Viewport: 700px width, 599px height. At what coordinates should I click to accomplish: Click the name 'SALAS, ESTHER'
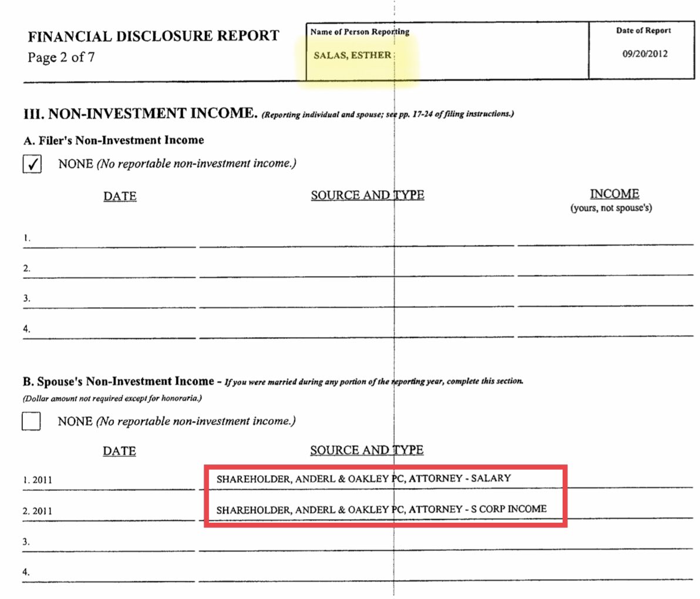click(x=352, y=55)
